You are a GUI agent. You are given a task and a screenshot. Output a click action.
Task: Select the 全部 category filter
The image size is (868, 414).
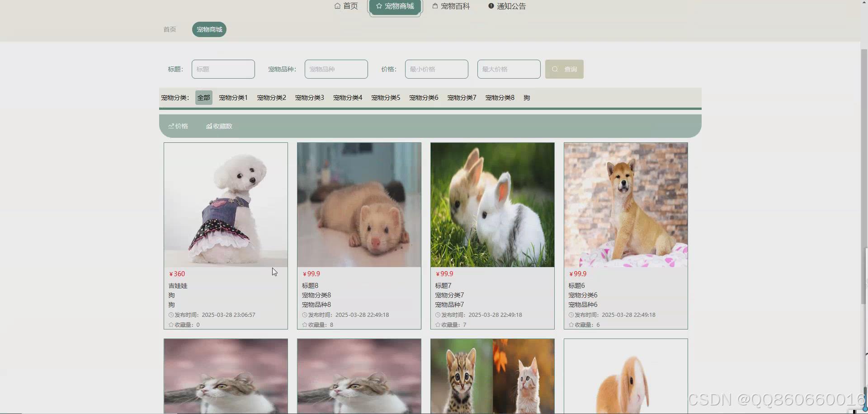(x=204, y=98)
